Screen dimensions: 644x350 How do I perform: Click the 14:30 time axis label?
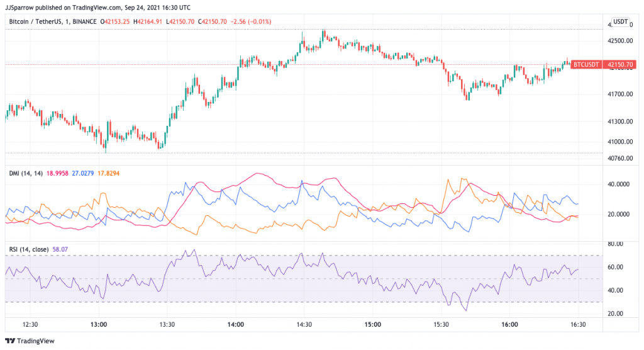coord(304,324)
